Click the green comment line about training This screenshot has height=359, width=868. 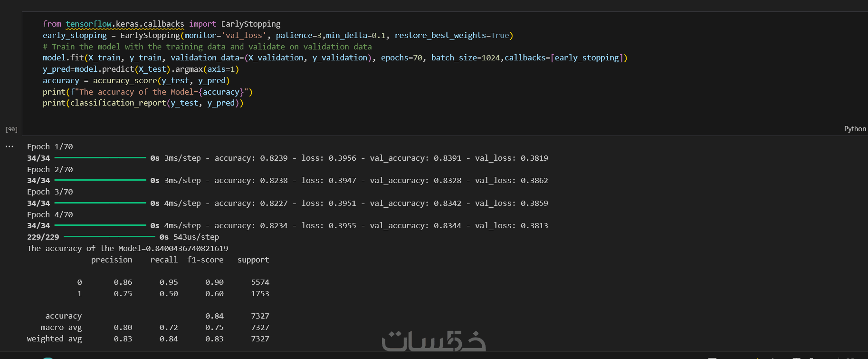207,47
